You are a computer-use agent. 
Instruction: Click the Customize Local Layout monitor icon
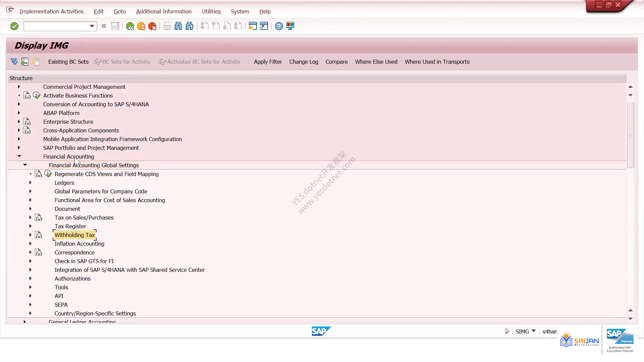pyautogui.click(x=290, y=26)
